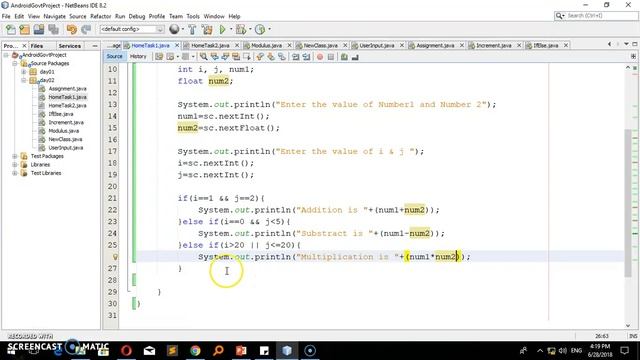640x360 pixels.
Task: Click the Open Project toolbar icon
Action: 39,29
